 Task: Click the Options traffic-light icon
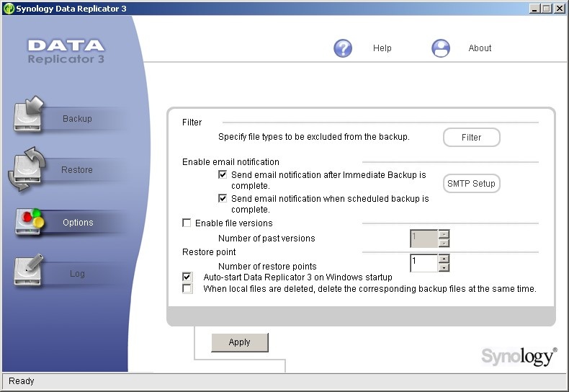pyautogui.click(x=29, y=221)
